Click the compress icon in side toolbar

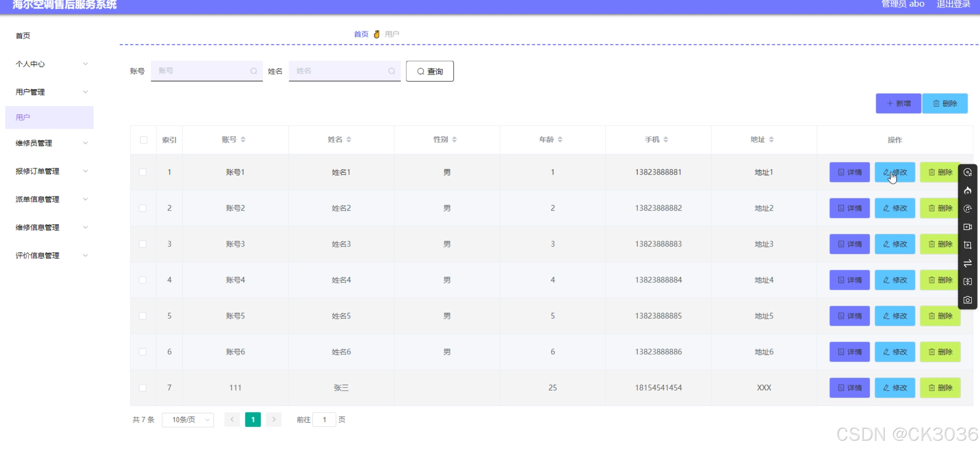click(x=968, y=282)
